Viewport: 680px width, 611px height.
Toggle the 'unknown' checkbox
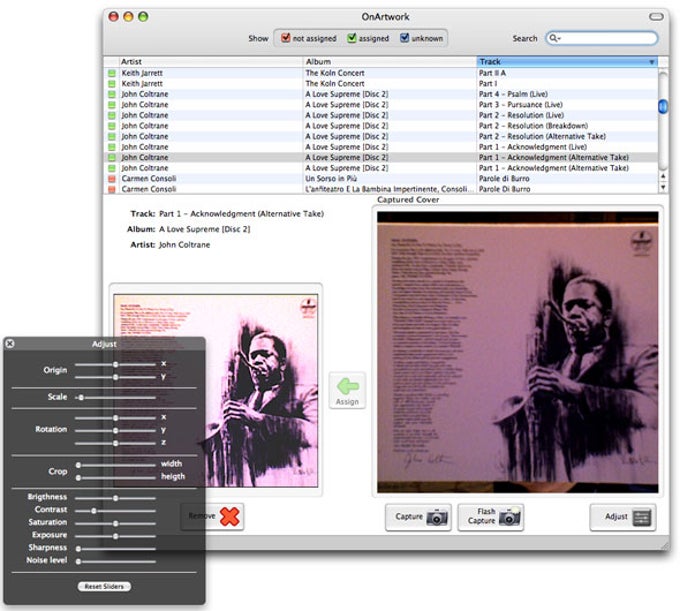(404, 38)
